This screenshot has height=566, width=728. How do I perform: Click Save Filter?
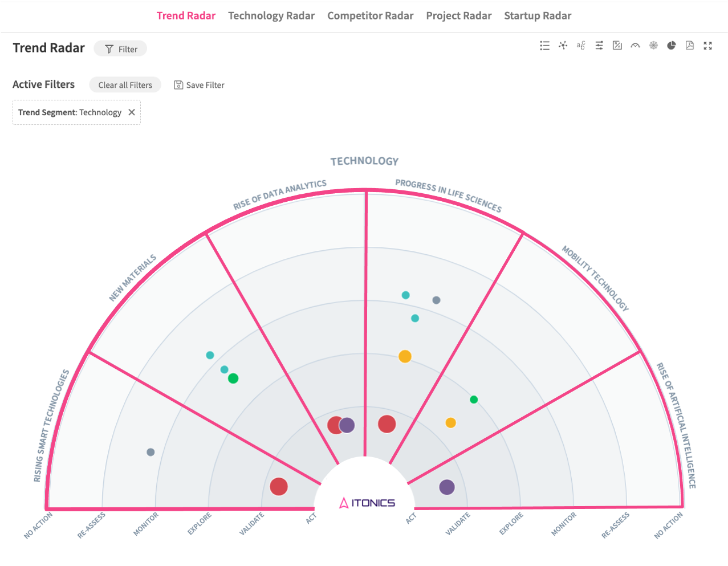(199, 85)
